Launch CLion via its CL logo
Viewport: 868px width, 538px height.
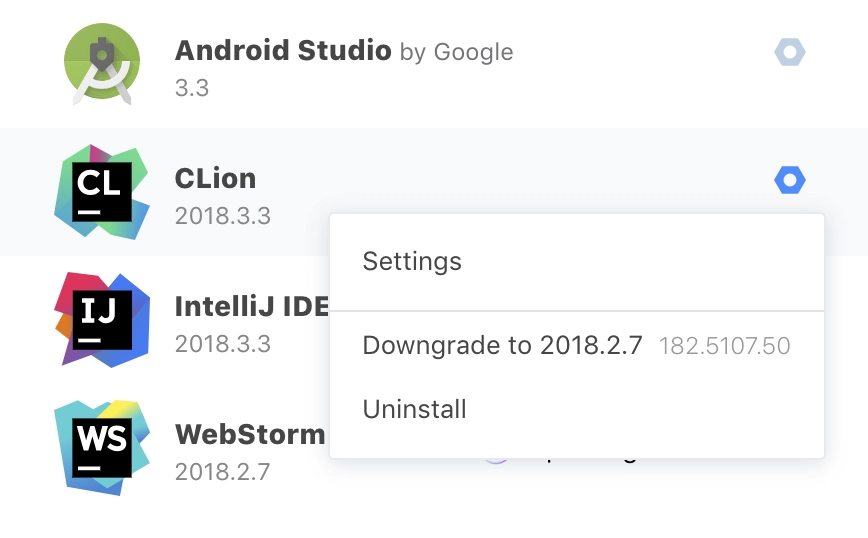tap(102, 192)
